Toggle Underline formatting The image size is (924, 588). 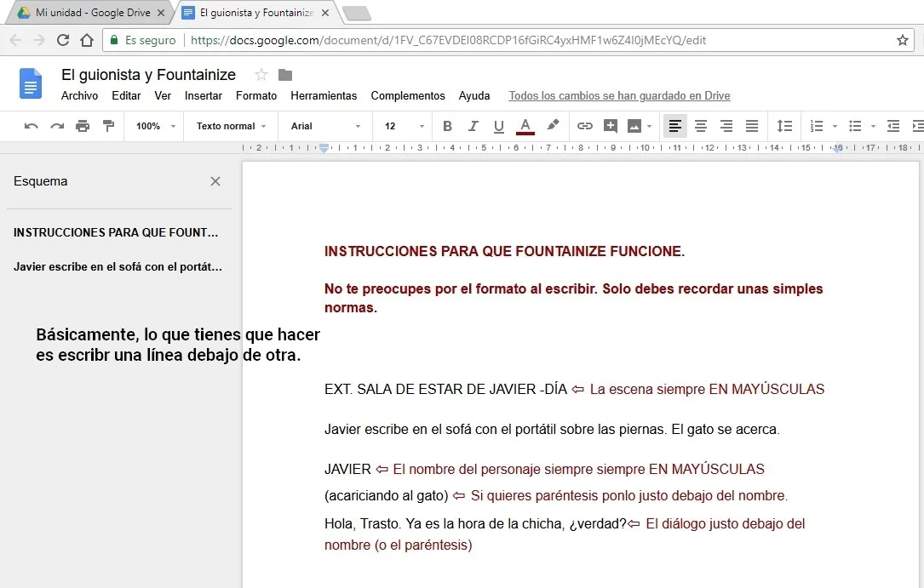499,126
